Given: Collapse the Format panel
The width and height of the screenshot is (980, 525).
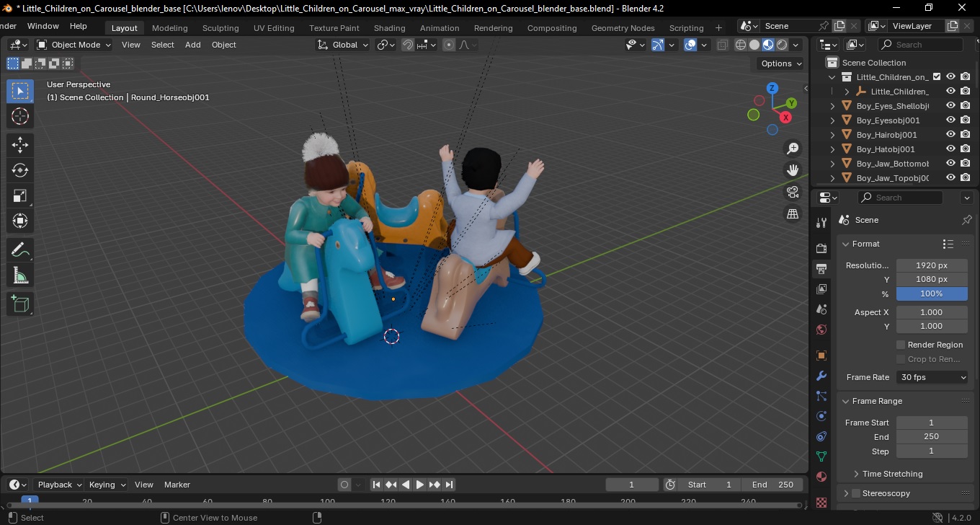Looking at the screenshot, I should (846, 244).
